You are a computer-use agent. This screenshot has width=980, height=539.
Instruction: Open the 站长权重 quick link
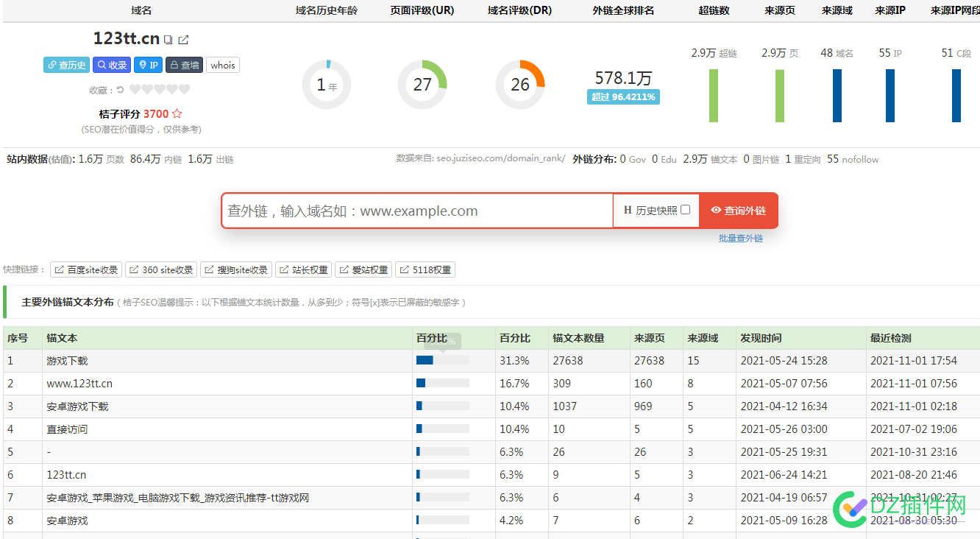tap(303, 270)
